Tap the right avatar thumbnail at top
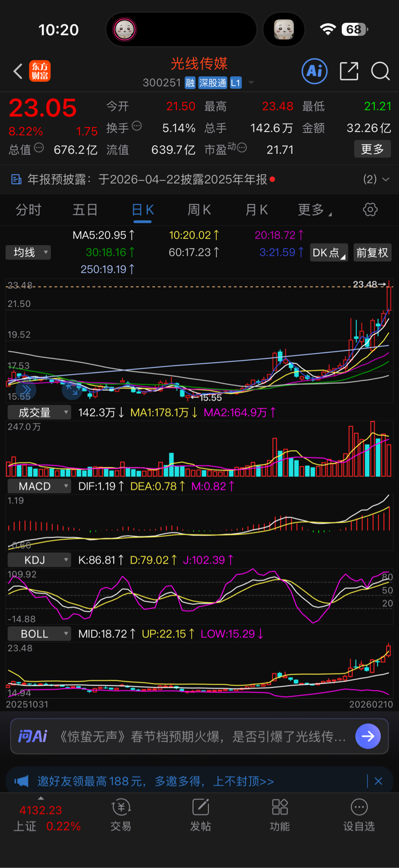Viewport: 399px width, 868px height. point(284,30)
